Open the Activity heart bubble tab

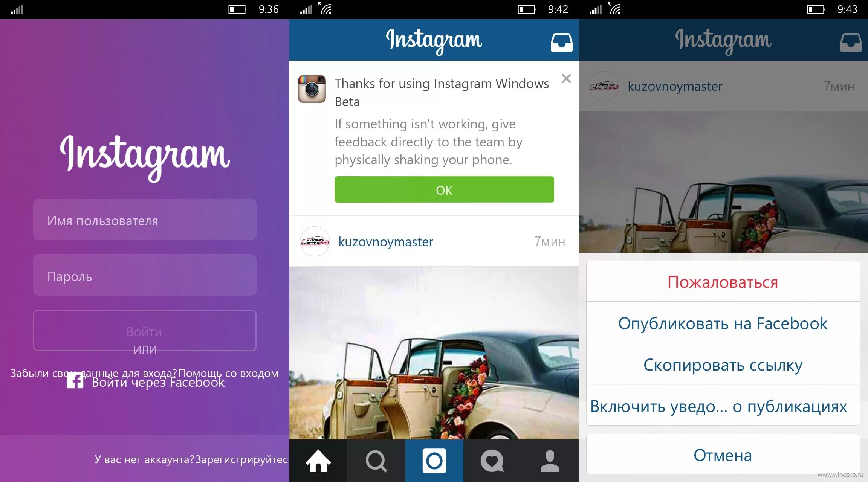pos(492,461)
